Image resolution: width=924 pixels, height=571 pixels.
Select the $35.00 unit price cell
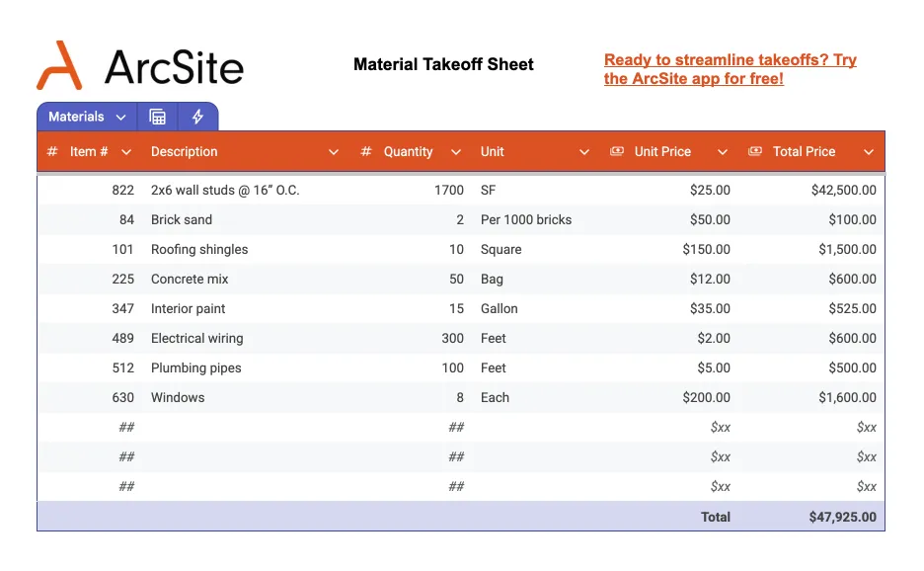710,308
